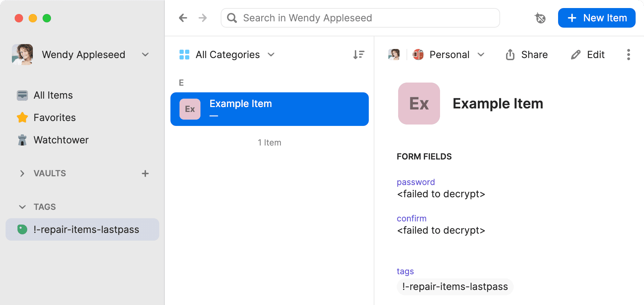Screen dimensions: 644x305
Task: Click the owner avatar in item header
Action: (394, 55)
